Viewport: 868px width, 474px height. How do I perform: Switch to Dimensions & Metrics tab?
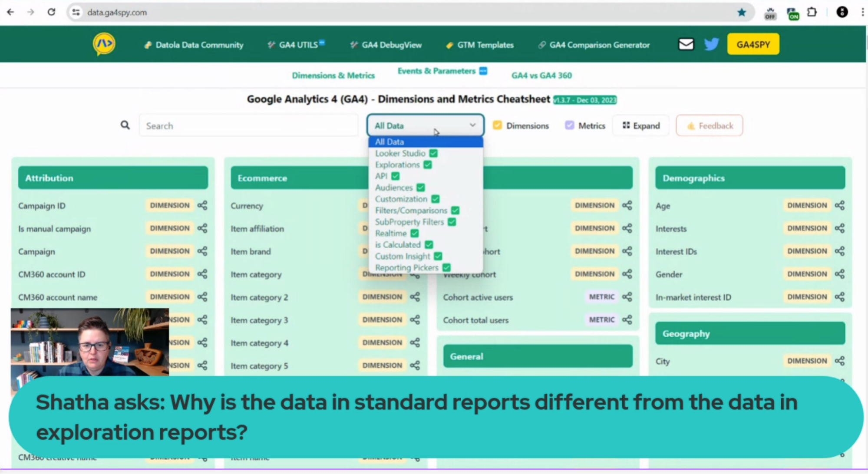pyautogui.click(x=333, y=76)
